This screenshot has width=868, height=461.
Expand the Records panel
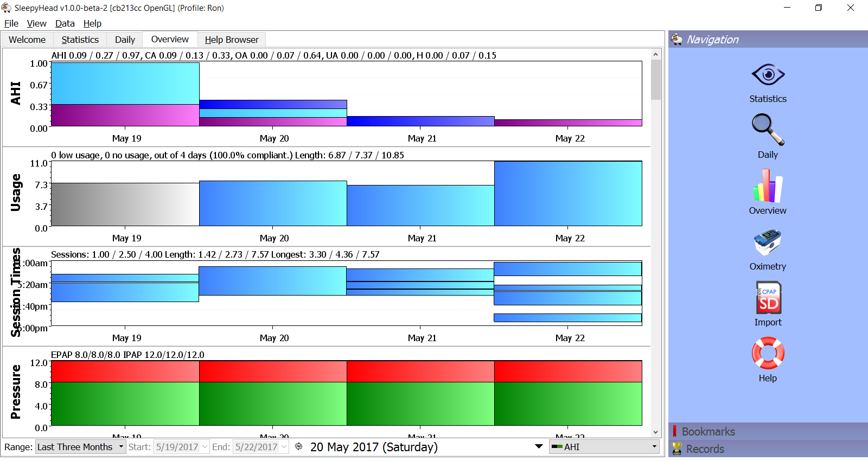tap(768, 449)
